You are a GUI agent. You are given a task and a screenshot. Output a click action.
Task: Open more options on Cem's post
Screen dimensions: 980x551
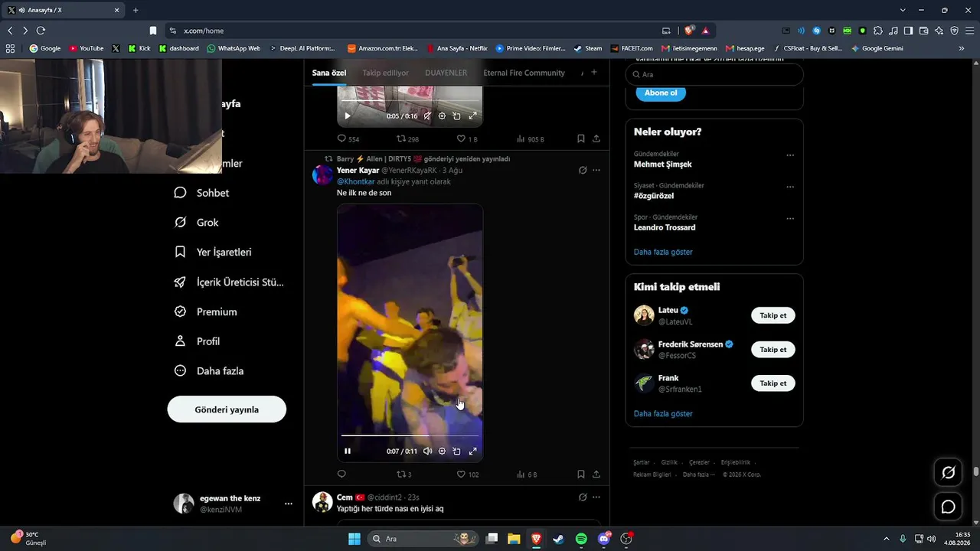click(x=596, y=497)
